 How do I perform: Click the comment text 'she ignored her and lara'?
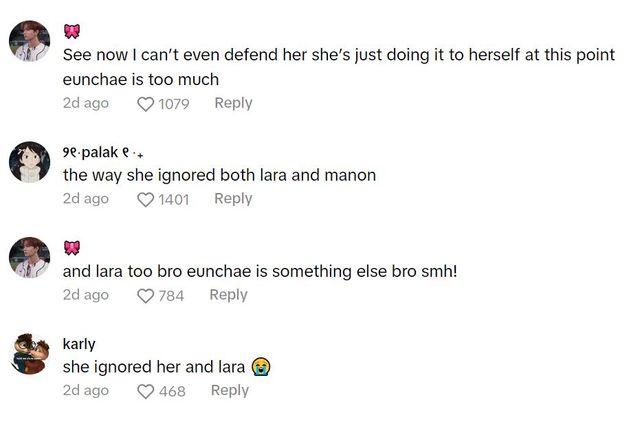pos(153,367)
